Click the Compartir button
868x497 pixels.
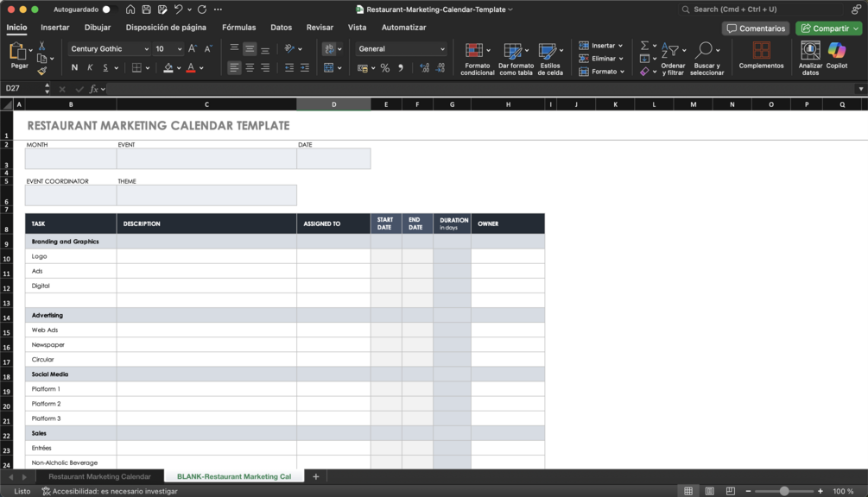[828, 28]
